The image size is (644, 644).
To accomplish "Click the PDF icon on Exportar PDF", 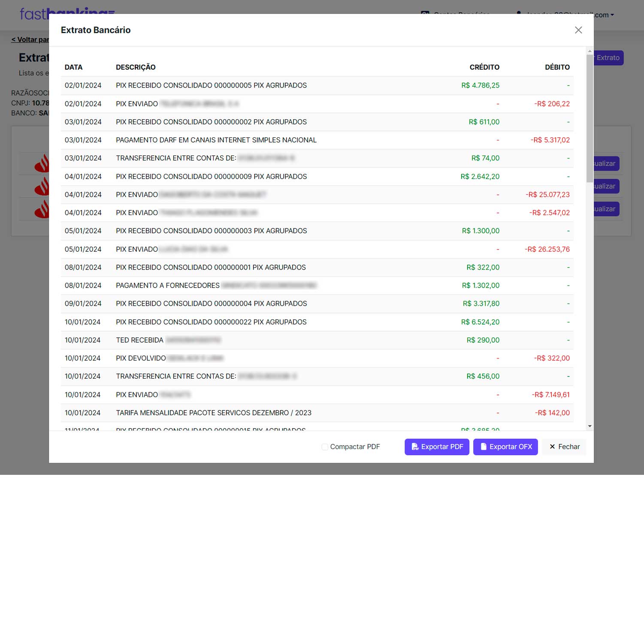I will tap(415, 447).
